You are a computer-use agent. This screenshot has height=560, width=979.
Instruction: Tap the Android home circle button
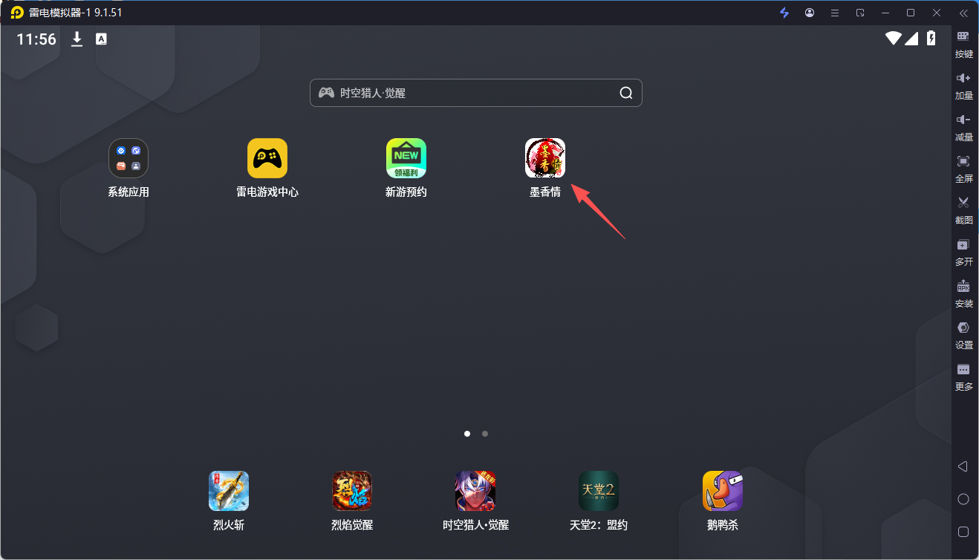pos(963,499)
